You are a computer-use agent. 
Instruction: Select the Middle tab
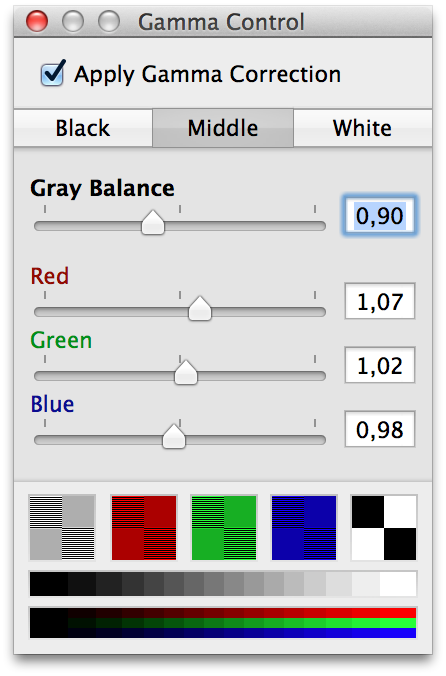(223, 128)
